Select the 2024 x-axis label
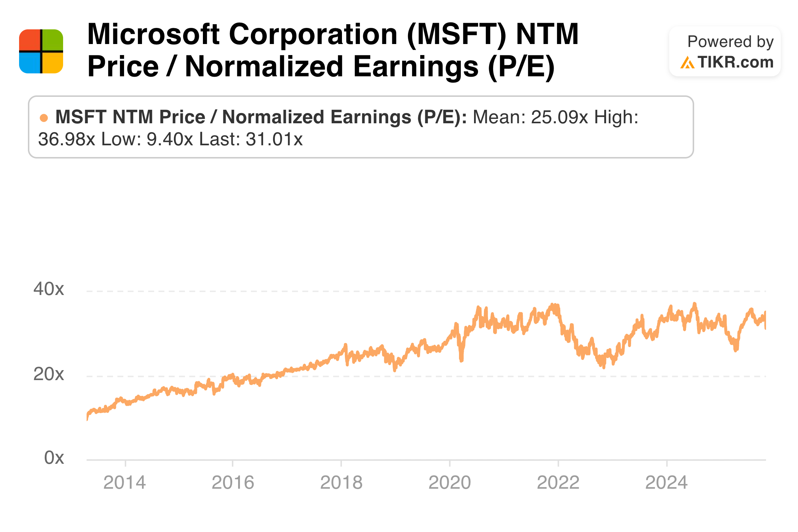Screen dimensions: 798x532 (x=666, y=482)
